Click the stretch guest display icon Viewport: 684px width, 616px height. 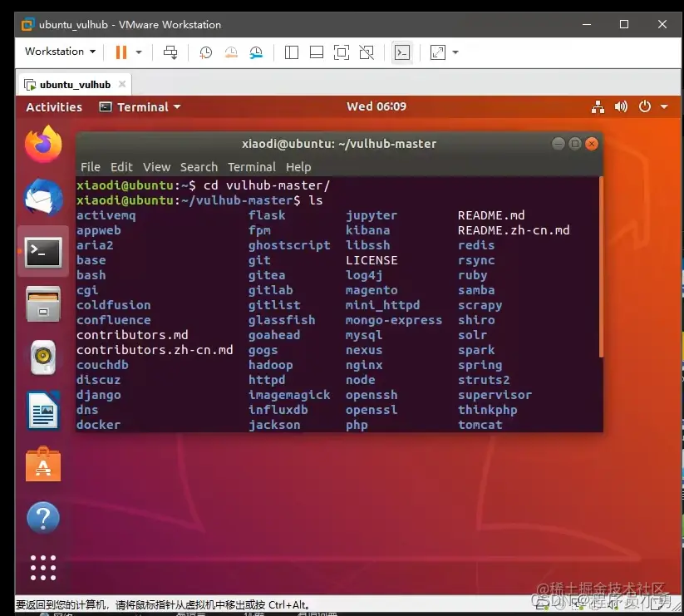[x=437, y=52]
